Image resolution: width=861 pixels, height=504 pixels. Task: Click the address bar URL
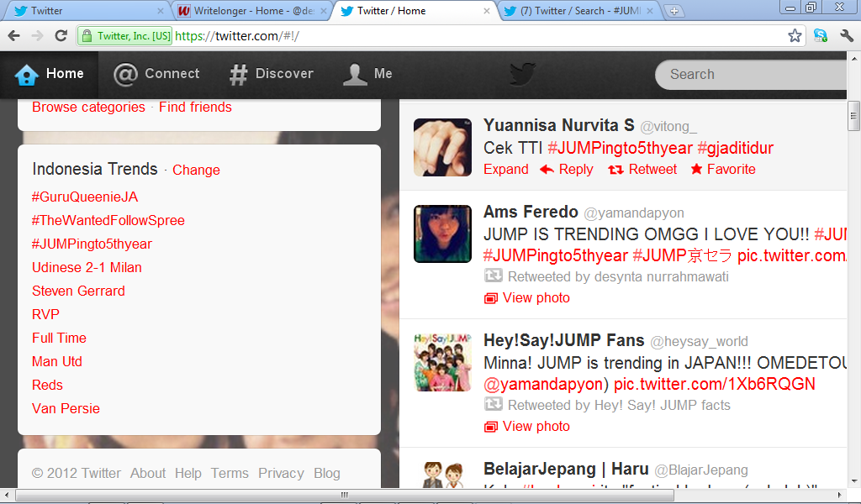pos(237,35)
